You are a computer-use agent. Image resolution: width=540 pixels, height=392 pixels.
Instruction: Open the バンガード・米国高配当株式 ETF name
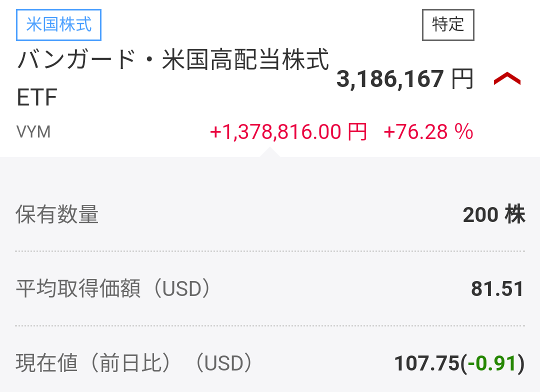[173, 61]
